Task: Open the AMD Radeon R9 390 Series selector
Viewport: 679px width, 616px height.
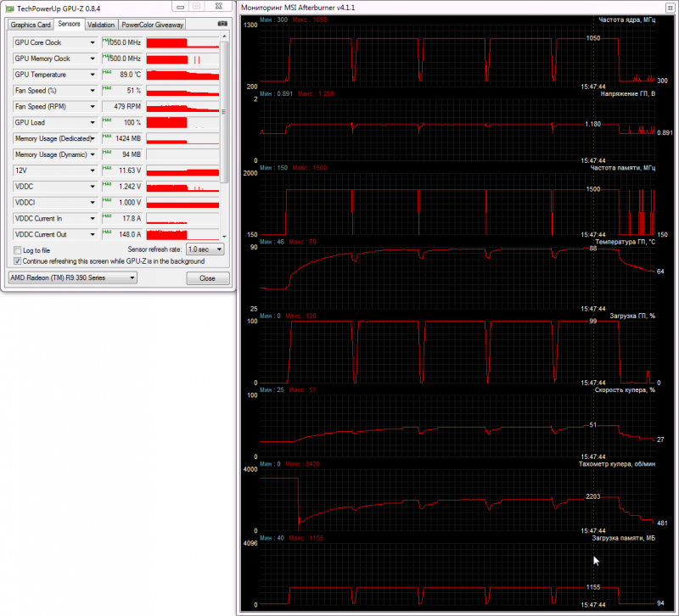Action: 73,278
